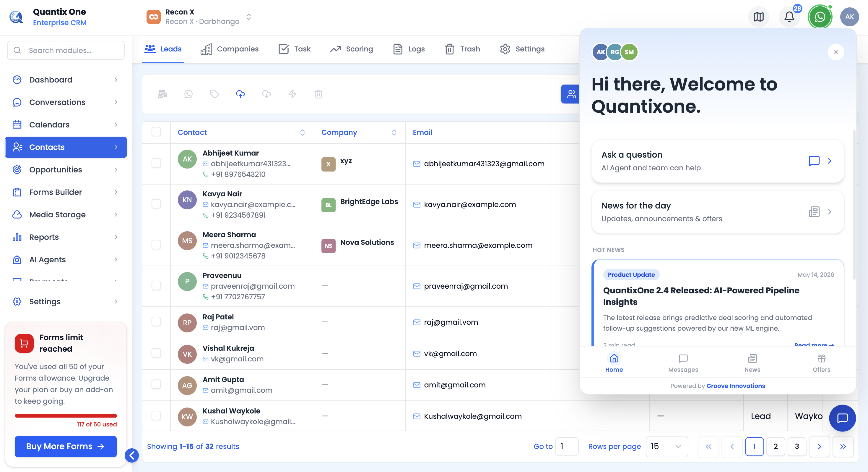Viewport: 868px width, 472px height.
Task: Click the bulk email icon in toolbar
Action: pyautogui.click(x=162, y=94)
